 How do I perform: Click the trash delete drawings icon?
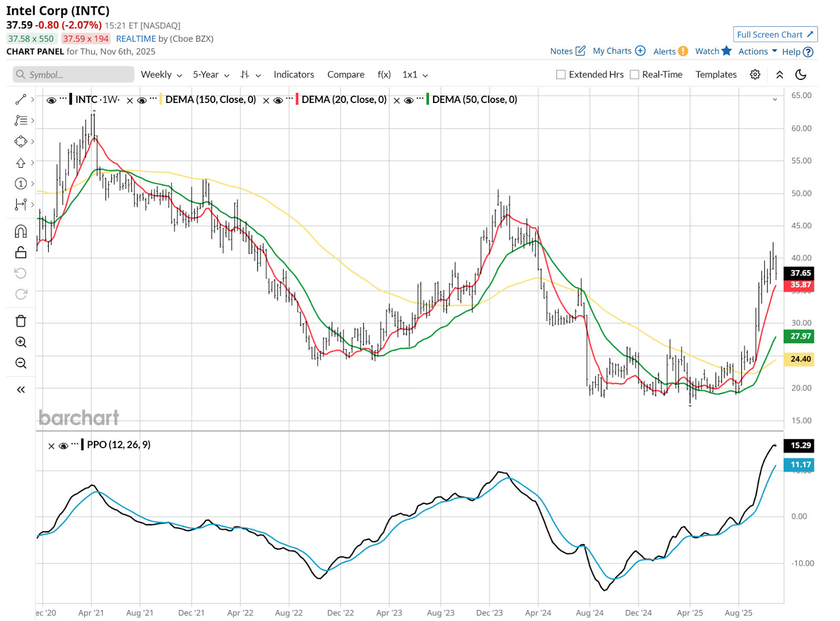coord(21,321)
